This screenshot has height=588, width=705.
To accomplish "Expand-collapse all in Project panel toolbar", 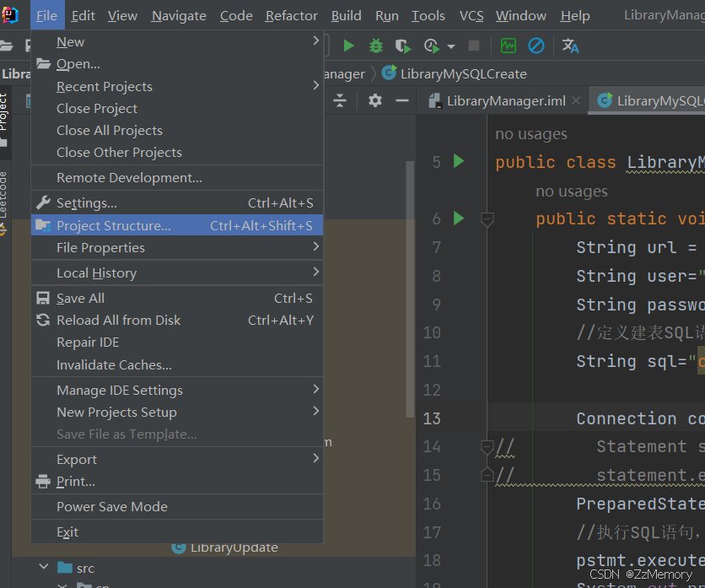I will point(340,100).
